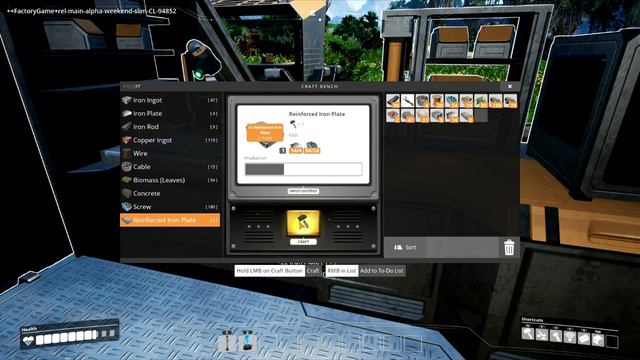Click the 54/24 screw cost ingredient
Image resolution: width=640 pixels, height=360 pixels.
312,148
